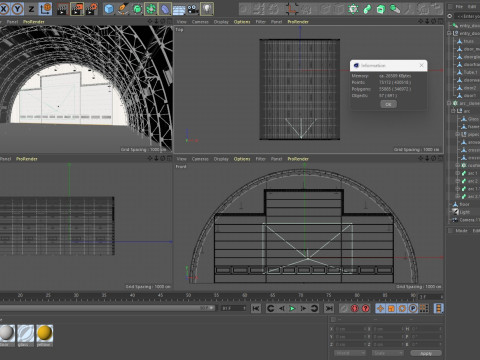
Task: Play animation forwards
Action: point(292,308)
